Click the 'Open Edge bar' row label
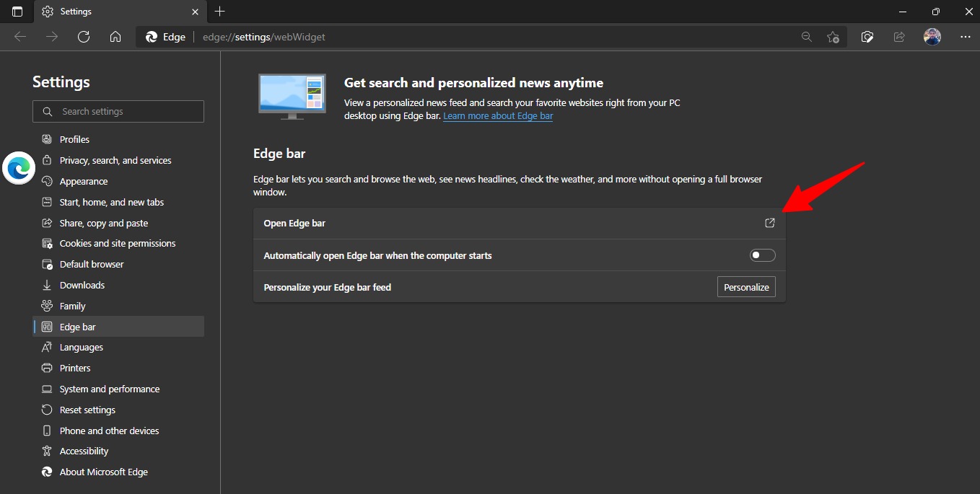This screenshot has height=494, width=980. [x=294, y=224]
